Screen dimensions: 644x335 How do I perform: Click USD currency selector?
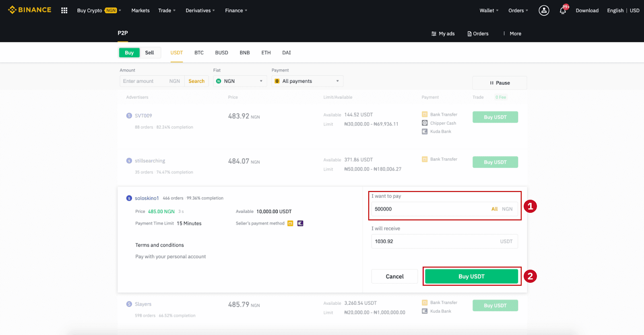[634, 10]
